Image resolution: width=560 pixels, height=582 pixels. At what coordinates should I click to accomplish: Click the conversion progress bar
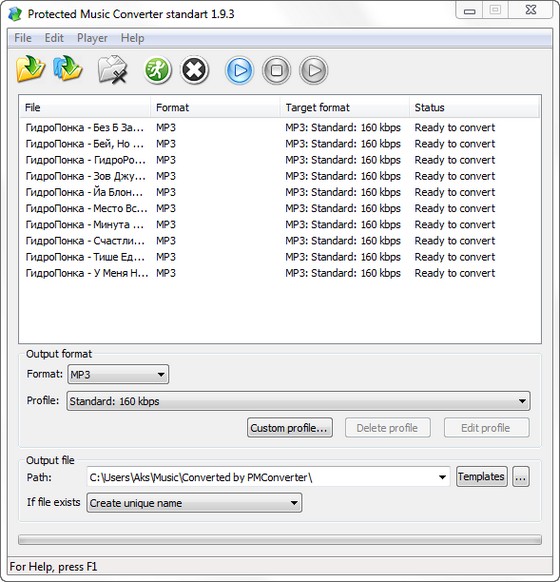(x=280, y=539)
